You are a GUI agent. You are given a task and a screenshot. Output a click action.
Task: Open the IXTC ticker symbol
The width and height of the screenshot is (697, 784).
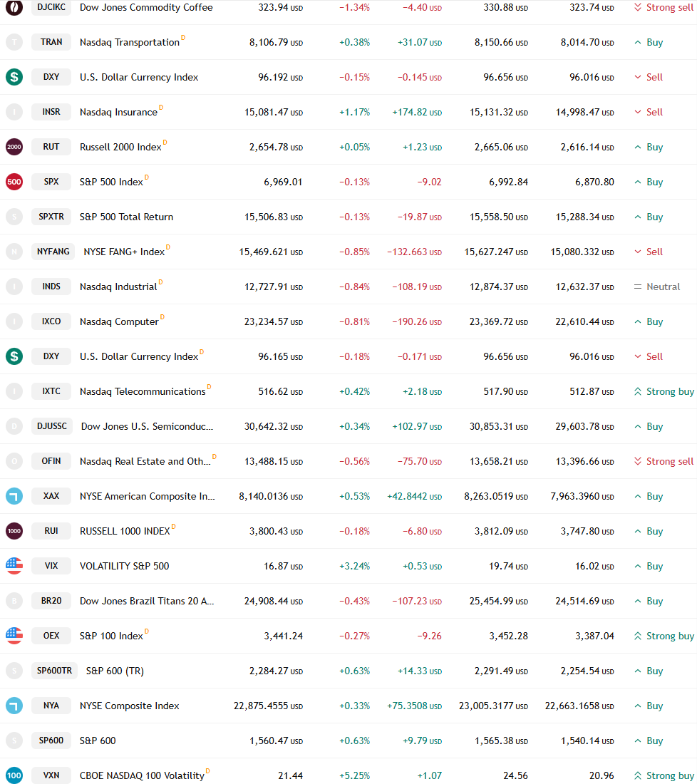pyautogui.click(x=51, y=391)
